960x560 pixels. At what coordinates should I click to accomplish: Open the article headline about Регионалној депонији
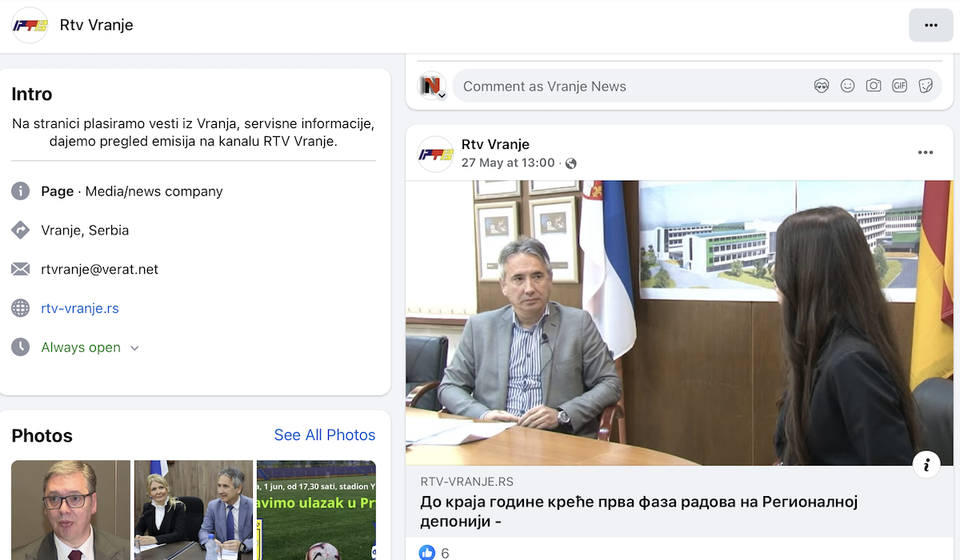coord(639,512)
